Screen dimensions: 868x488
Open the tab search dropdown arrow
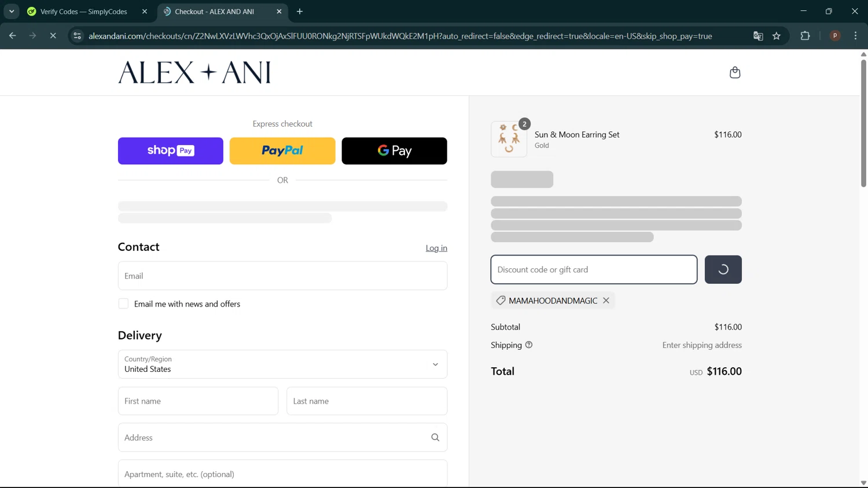[12, 12]
